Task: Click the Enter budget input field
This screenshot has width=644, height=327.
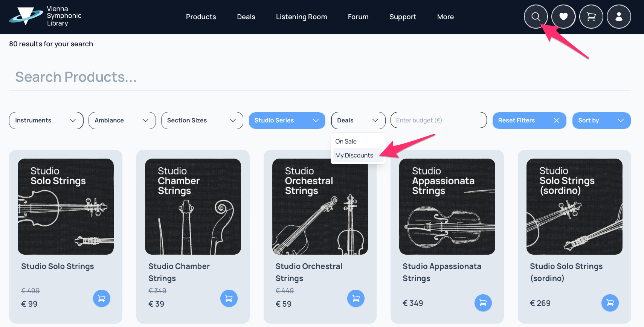Action: [439, 120]
